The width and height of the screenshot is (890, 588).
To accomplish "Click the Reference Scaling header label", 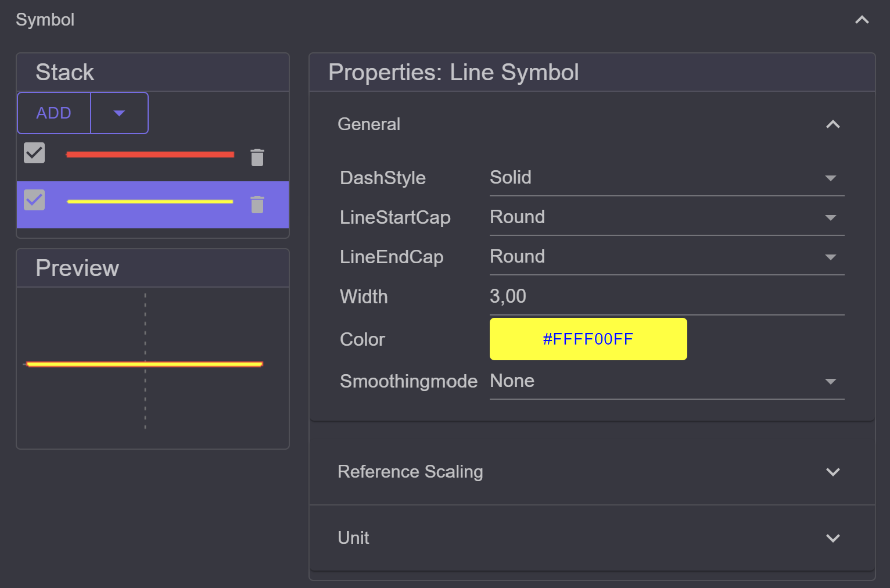I will click(410, 472).
